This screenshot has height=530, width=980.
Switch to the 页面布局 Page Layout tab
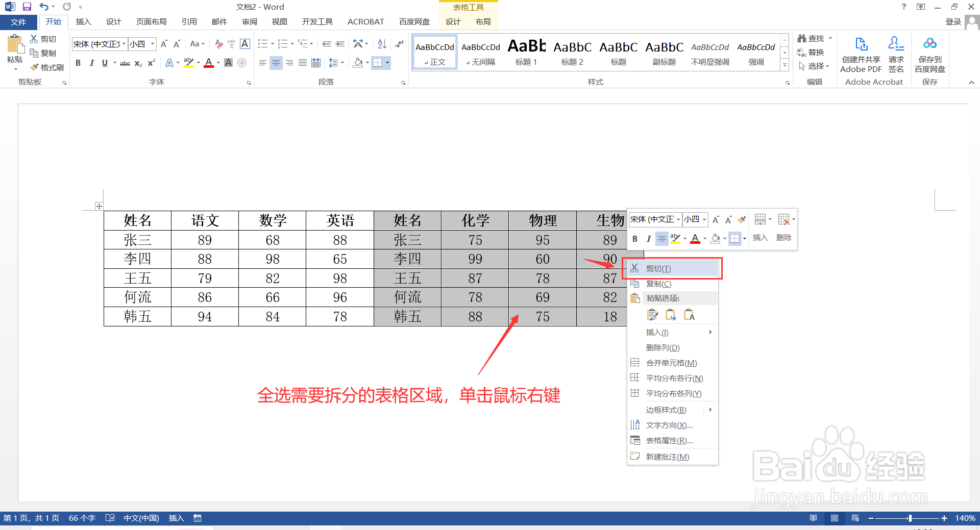[151, 22]
